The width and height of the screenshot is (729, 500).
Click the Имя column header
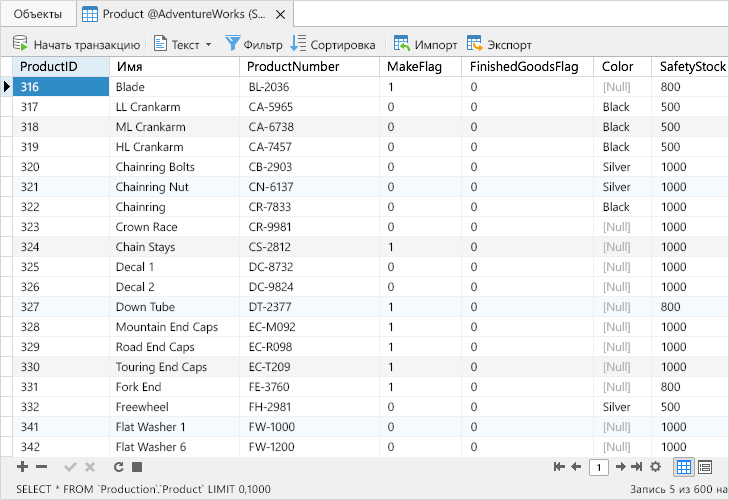174,67
